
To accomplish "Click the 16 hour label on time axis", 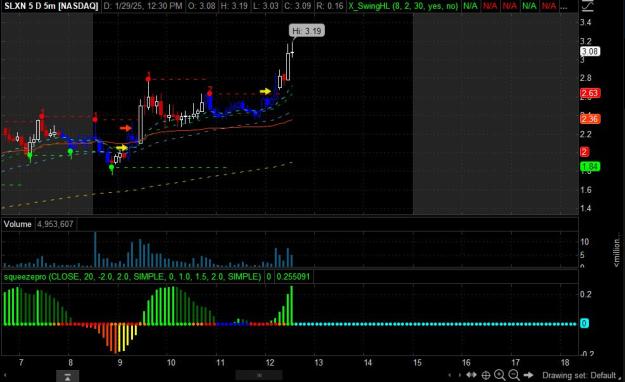I will [x=466, y=362].
